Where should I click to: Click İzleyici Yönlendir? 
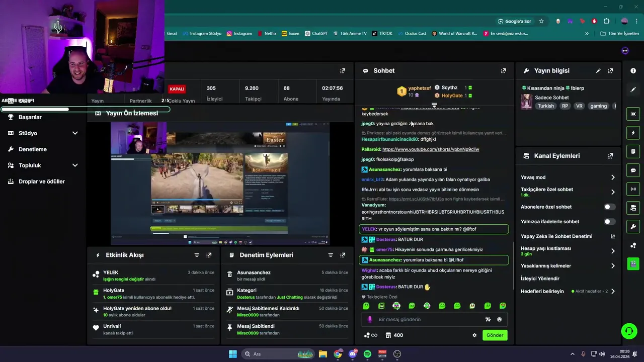[540, 279]
